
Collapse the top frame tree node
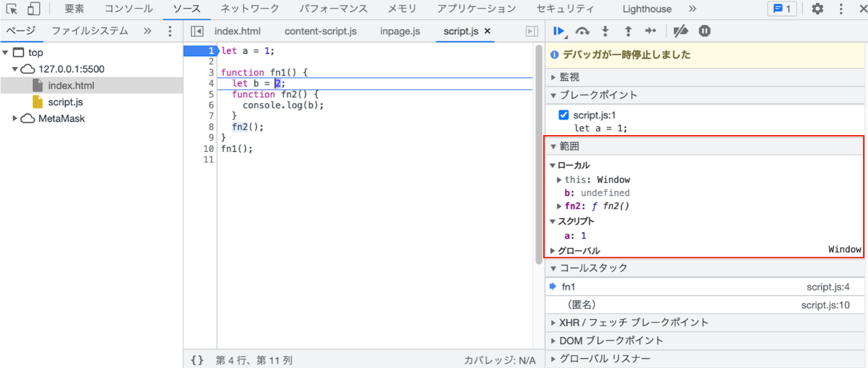6,53
